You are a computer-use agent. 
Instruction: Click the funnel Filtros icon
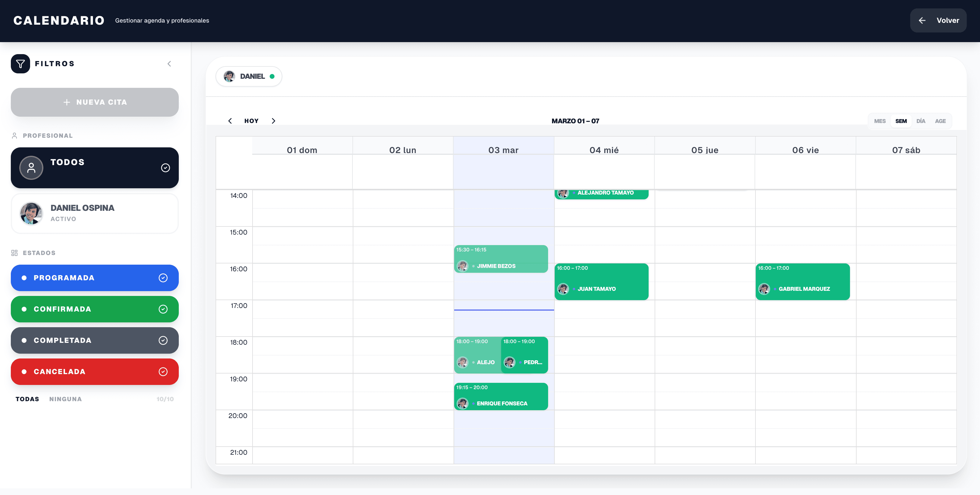pyautogui.click(x=20, y=64)
